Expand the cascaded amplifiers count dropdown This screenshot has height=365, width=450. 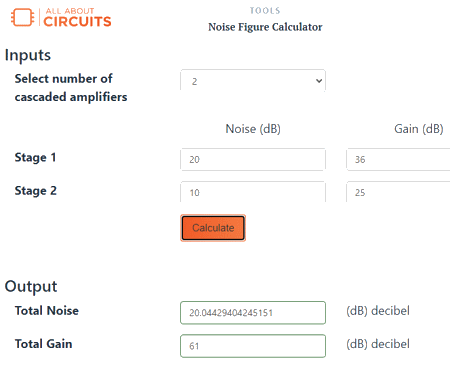tap(253, 80)
